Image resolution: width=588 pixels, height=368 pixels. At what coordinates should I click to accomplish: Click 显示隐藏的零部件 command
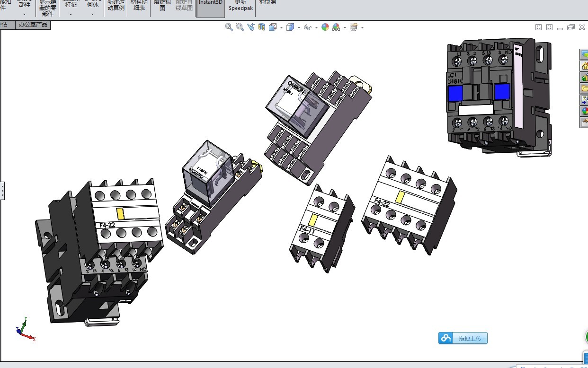[x=48, y=8]
